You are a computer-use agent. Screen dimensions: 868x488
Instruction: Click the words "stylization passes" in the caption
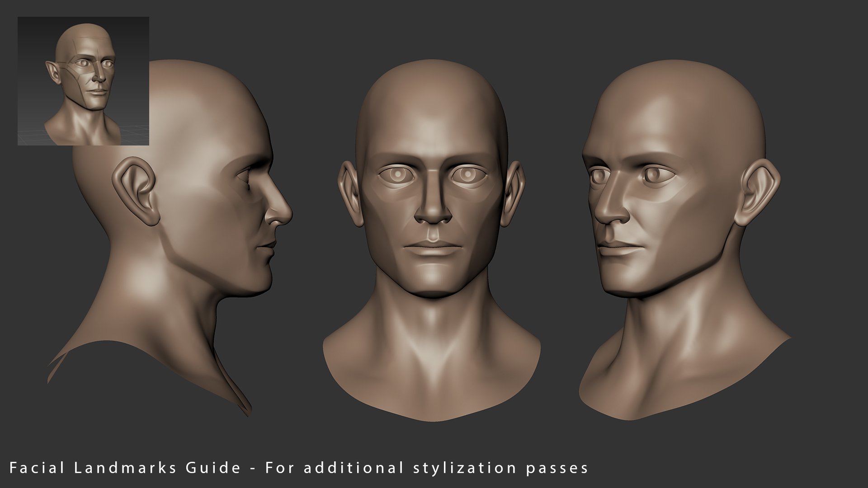(500, 468)
